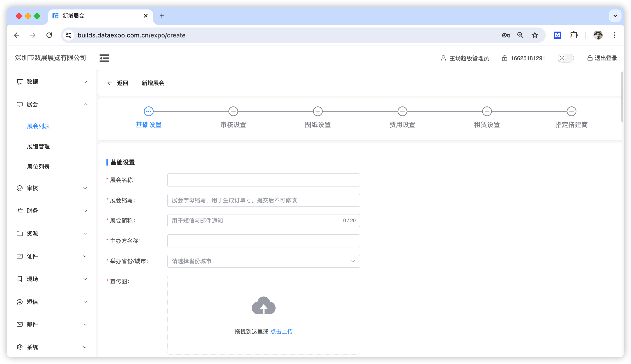The width and height of the screenshot is (631, 364).
Task: Open the 展会列表 menu item
Action: [x=38, y=126]
